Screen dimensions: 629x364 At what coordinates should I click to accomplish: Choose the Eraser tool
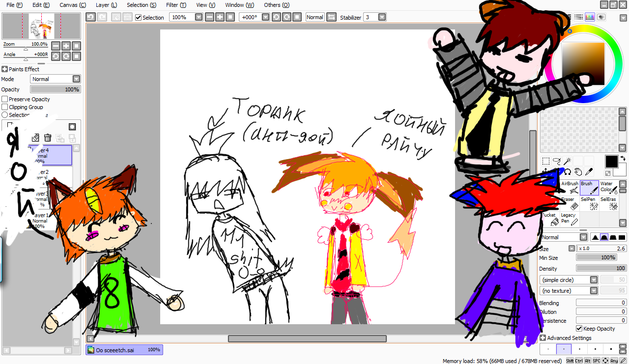point(570,203)
